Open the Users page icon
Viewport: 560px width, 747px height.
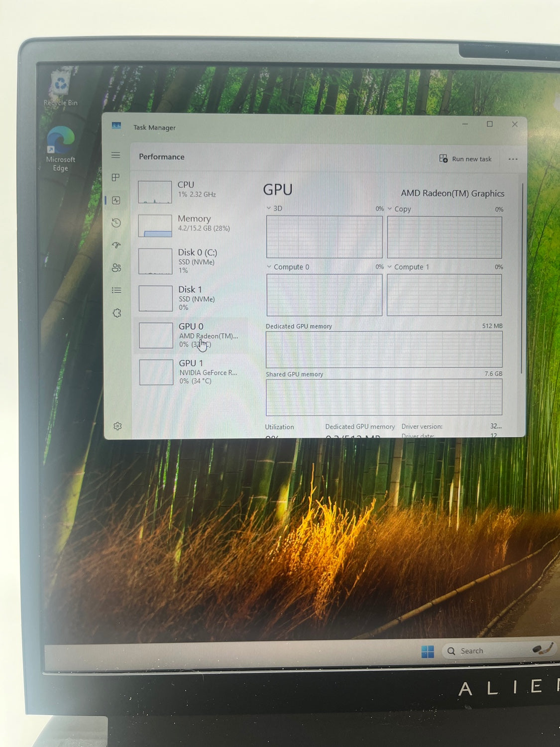point(116,268)
